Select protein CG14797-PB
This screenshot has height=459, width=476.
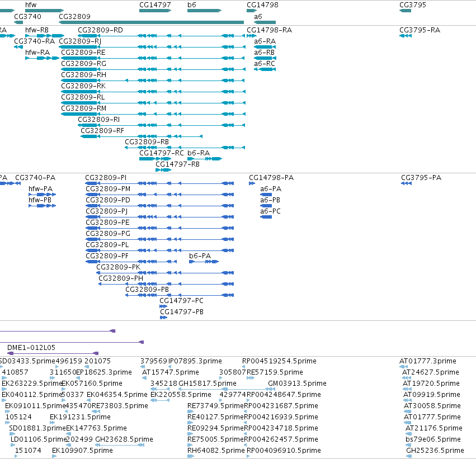[x=164, y=318]
